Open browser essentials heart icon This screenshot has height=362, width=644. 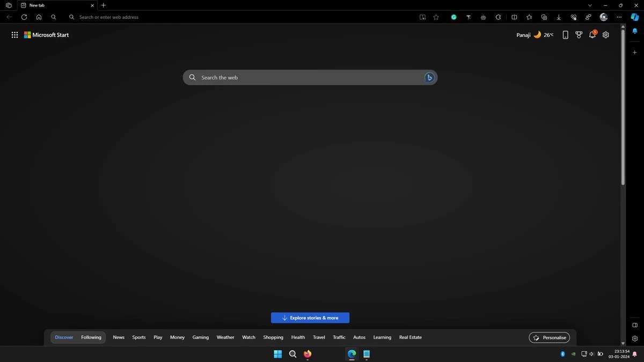click(x=573, y=17)
